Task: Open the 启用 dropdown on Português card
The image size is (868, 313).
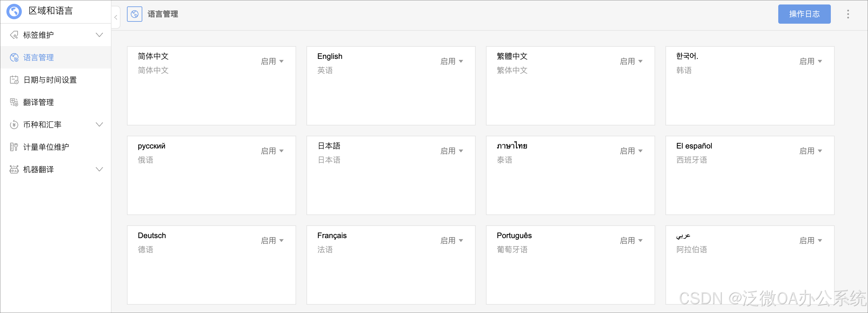Action: 631,240
